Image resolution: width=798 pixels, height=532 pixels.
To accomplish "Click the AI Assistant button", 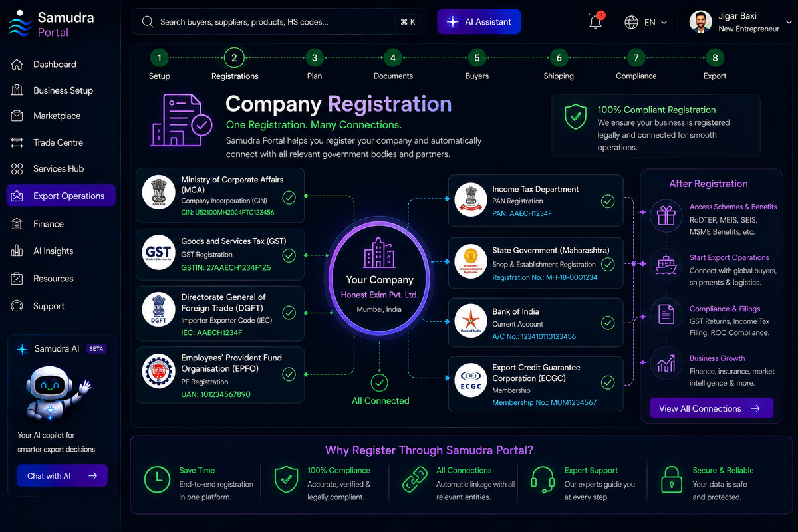I will coord(479,21).
